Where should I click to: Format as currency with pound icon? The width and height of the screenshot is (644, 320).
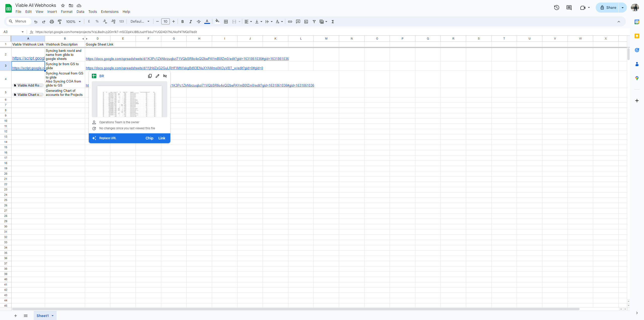(x=89, y=22)
